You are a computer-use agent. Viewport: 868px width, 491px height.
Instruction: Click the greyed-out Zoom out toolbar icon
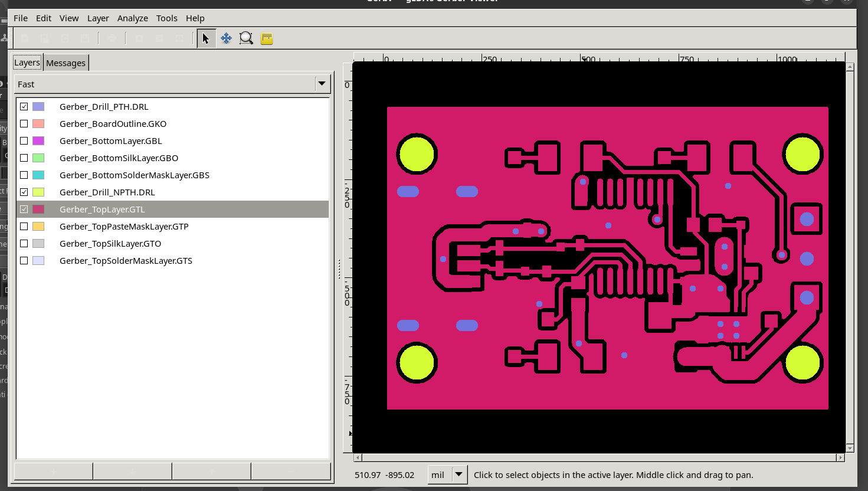coord(159,38)
